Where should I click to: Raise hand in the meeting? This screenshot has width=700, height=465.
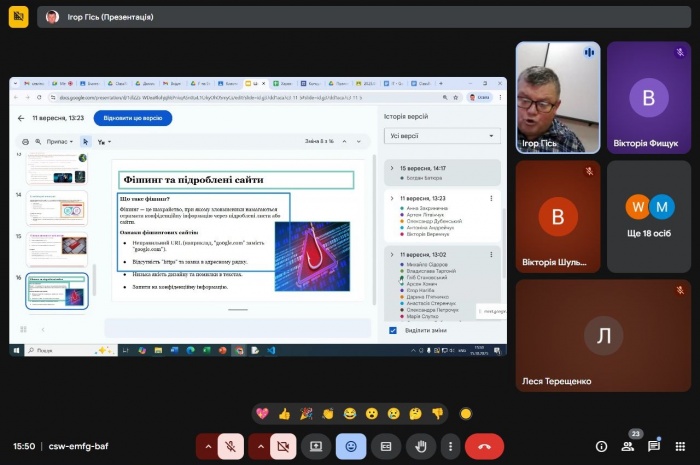(x=421, y=446)
